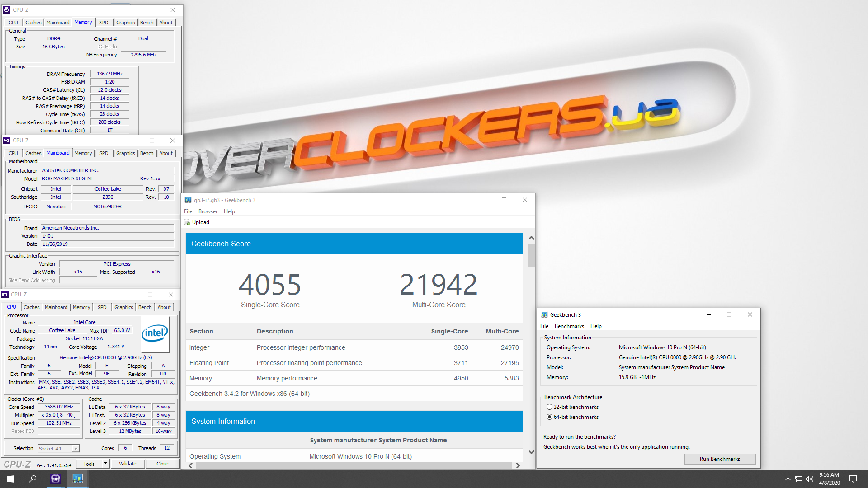Click motherboard model field ROG MAXIMUS XI GENE

pyautogui.click(x=83, y=179)
